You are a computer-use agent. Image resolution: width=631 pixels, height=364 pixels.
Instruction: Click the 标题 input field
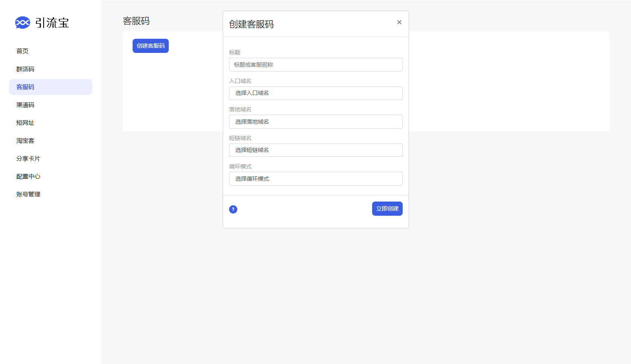(x=315, y=64)
